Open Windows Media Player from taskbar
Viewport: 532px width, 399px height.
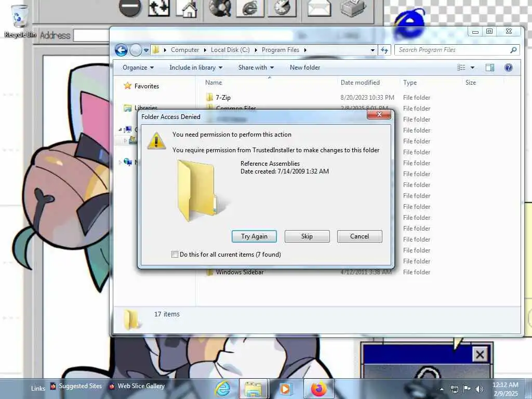pyautogui.click(x=286, y=389)
